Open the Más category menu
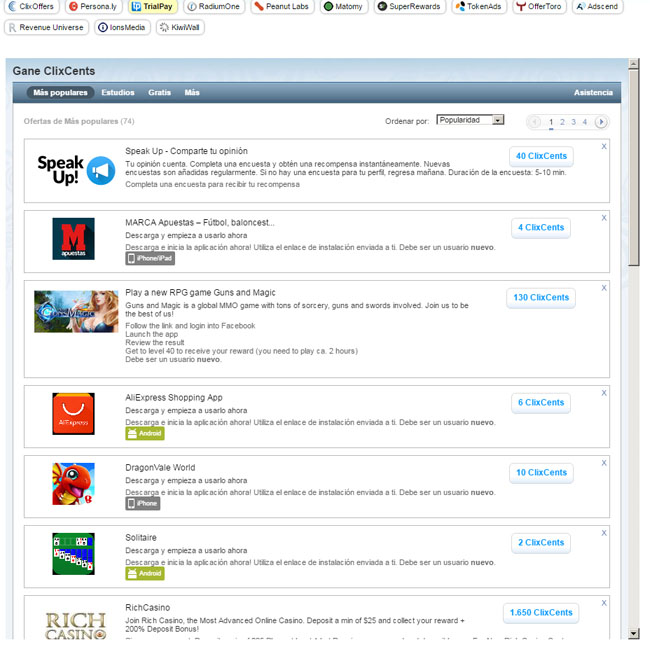The image size is (650, 654). pos(192,93)
